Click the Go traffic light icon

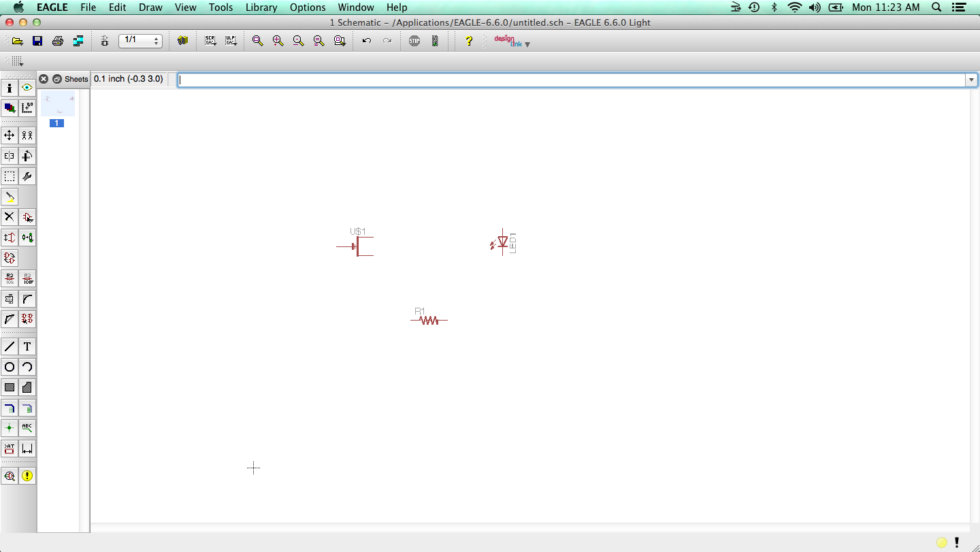coord(435,41)
